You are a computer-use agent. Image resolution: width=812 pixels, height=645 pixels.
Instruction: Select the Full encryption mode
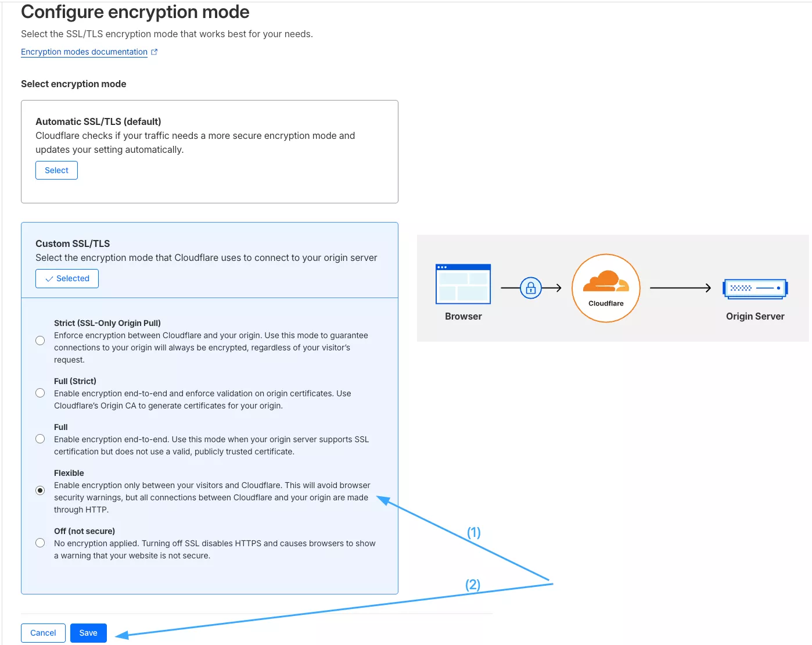click(40, 439)
